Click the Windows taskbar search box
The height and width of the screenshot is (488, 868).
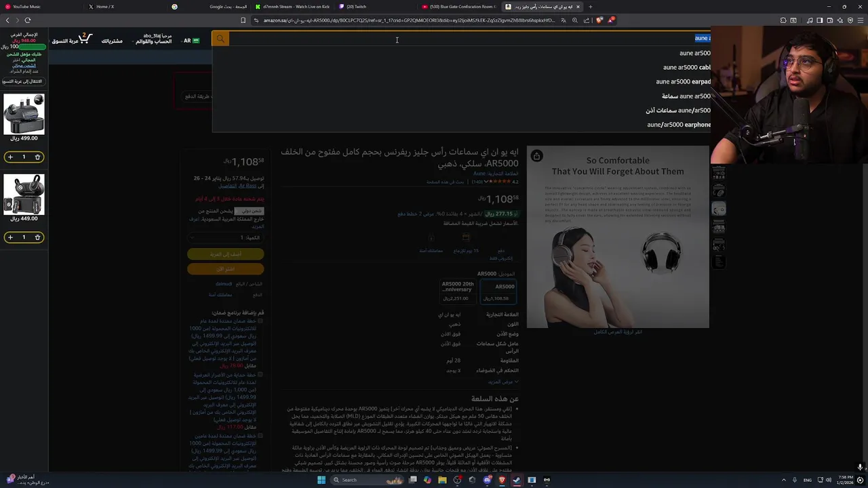click(366, 480)
